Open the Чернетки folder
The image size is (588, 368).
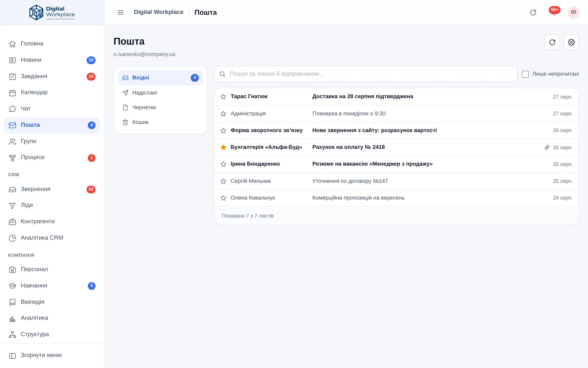160,107
